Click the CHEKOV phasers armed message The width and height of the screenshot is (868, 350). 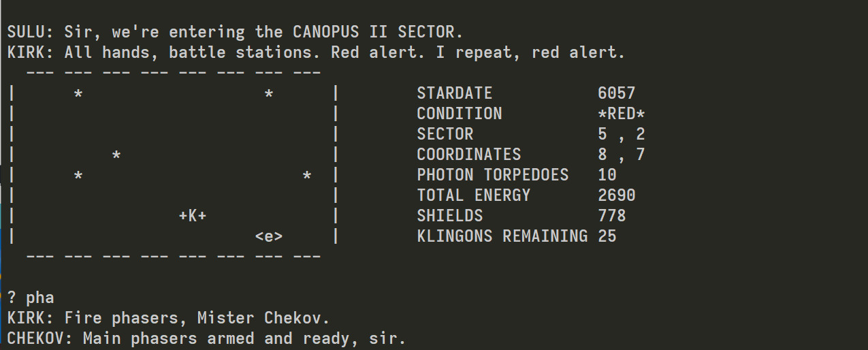pos(206,338)
